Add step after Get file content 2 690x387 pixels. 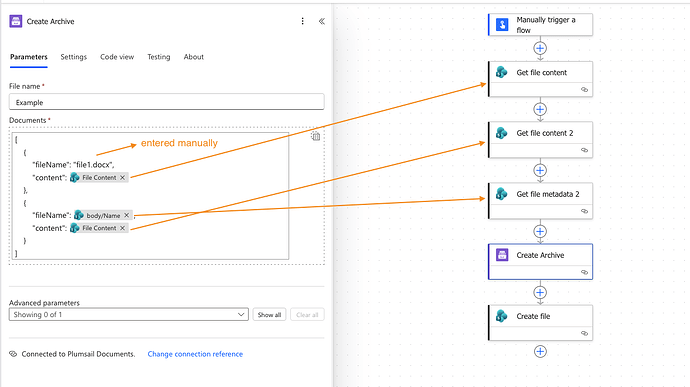point(540,170)
